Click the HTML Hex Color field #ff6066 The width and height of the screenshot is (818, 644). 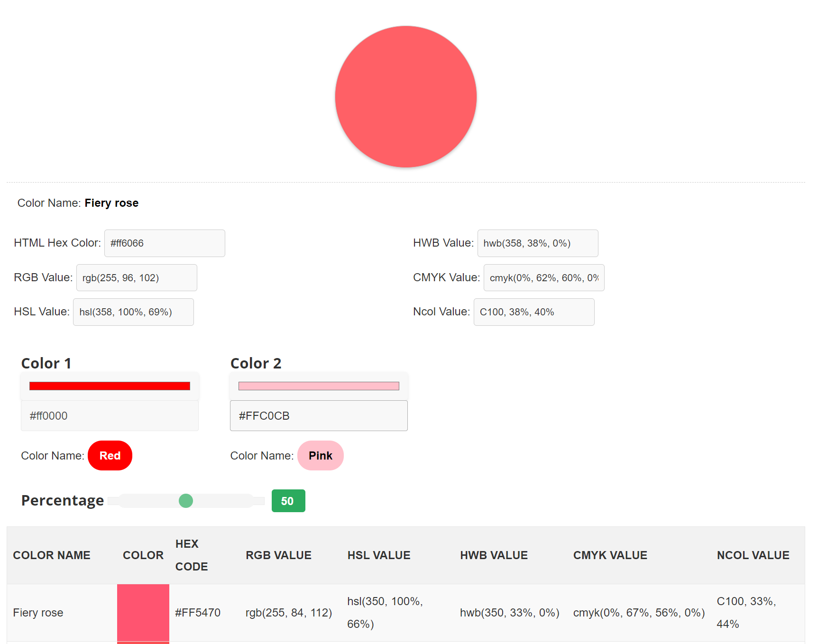[x=165, y=243]
